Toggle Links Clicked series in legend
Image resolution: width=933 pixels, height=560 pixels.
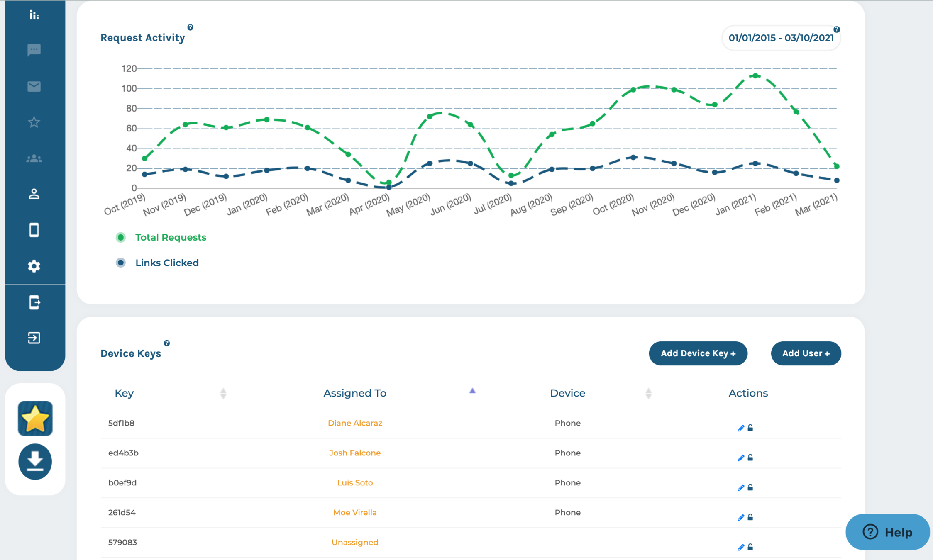[x=167, y=263]
